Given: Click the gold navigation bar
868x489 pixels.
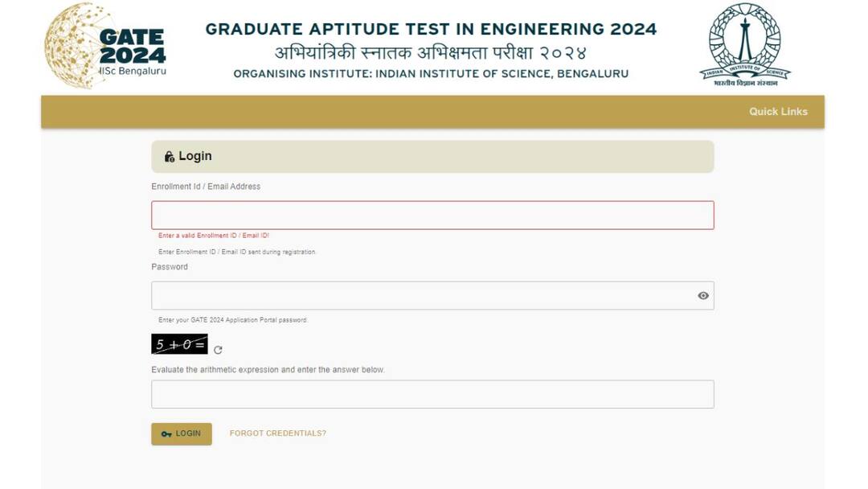Looking at the screenshot, I should click(402, 111).
